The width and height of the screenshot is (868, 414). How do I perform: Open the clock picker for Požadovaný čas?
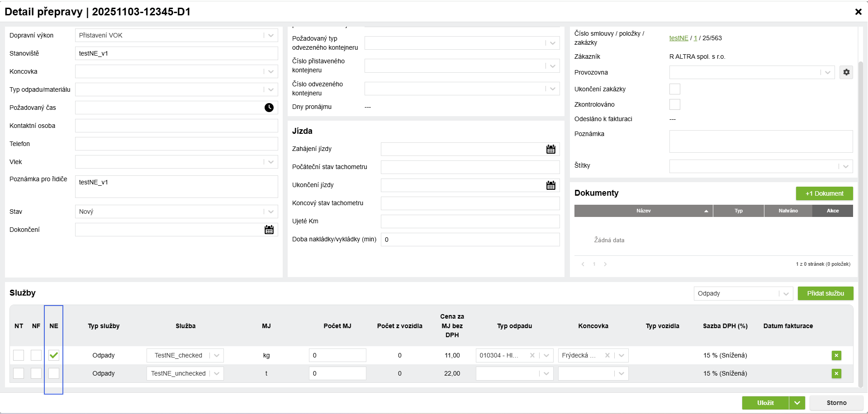tap(269, 108)
